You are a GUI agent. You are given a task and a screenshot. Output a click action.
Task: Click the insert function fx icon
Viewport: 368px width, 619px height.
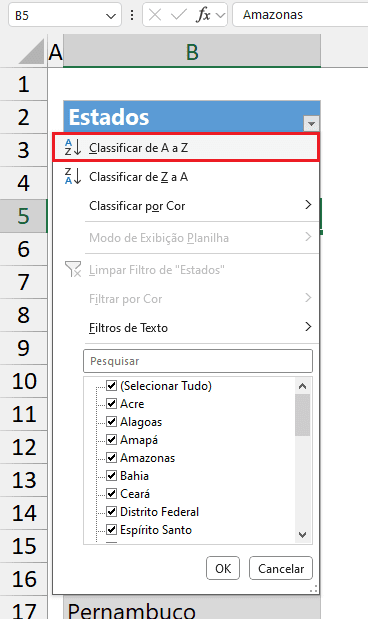pyautogui.click(x=203, y=15)
